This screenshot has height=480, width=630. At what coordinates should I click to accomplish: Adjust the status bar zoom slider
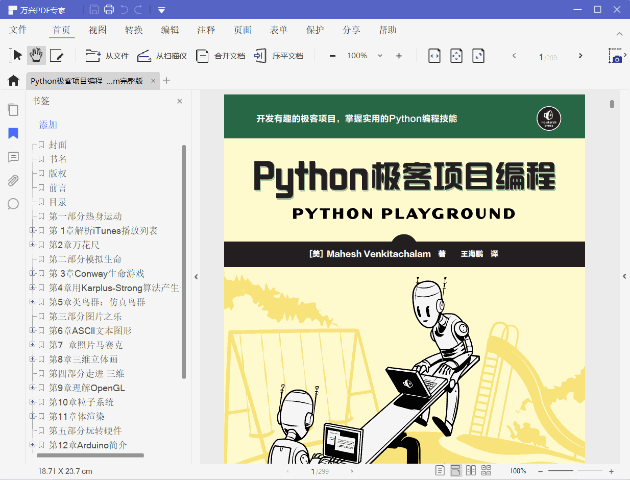tap(575, 470)
